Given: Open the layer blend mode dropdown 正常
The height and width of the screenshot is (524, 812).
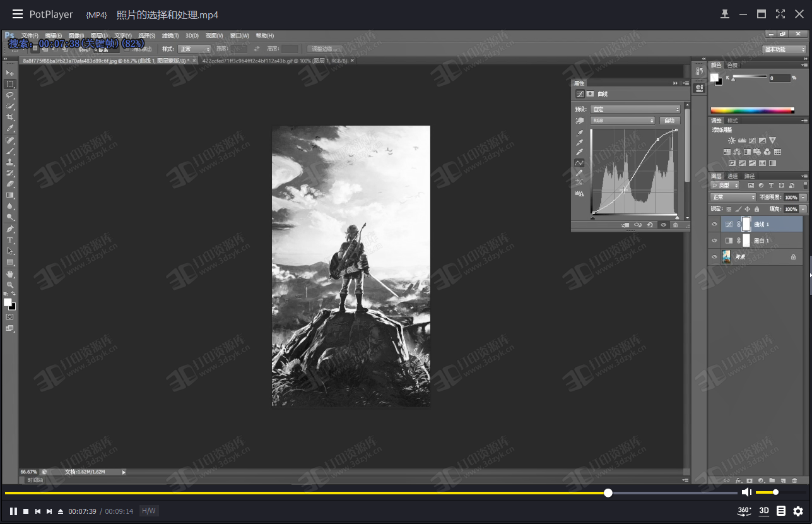Looking at the screenshot, I should tap(733, 198).
